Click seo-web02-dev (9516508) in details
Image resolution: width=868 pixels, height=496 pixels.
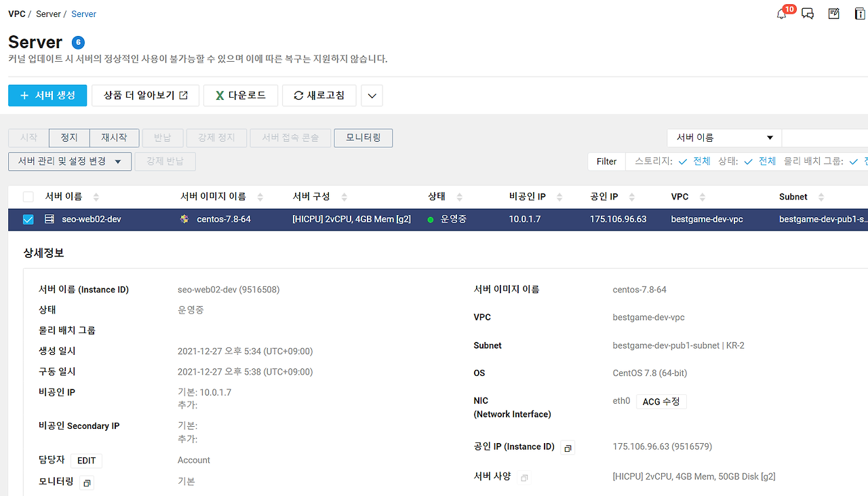pos(229,290)
